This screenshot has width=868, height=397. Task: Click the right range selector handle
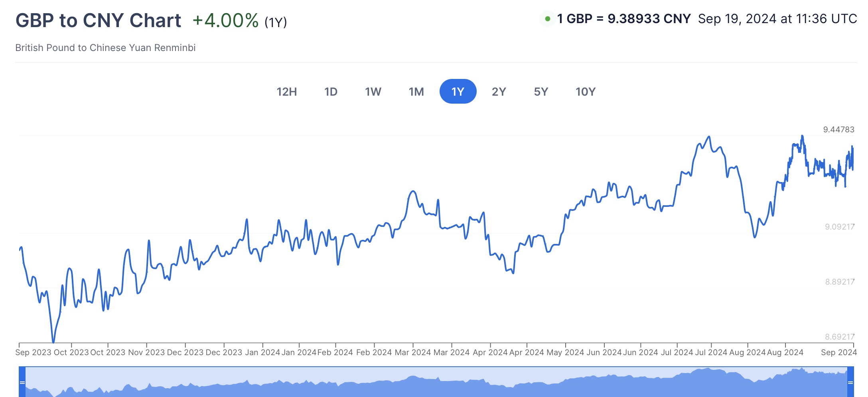point(850,382)
